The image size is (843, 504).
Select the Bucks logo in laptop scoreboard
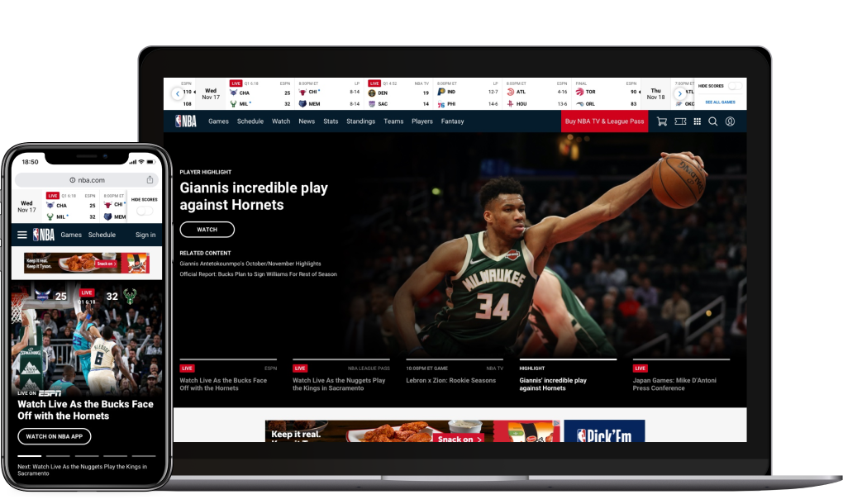click(233, 104)
